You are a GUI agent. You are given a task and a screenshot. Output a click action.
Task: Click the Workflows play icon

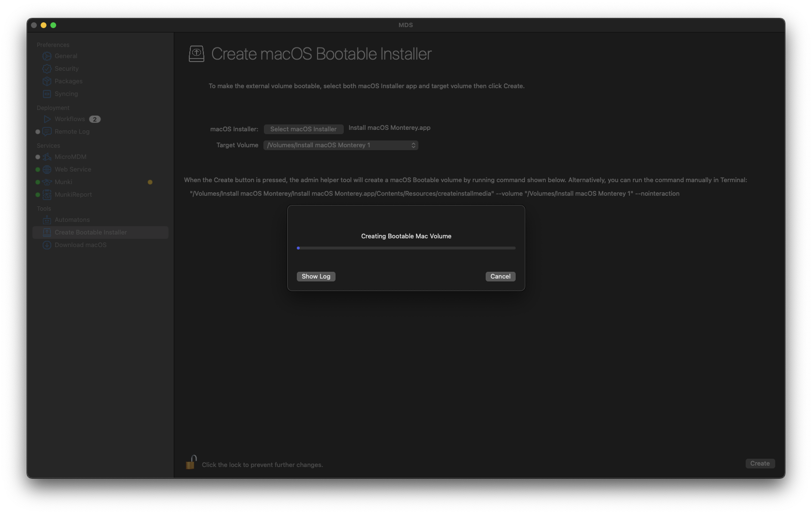[47, 119]
